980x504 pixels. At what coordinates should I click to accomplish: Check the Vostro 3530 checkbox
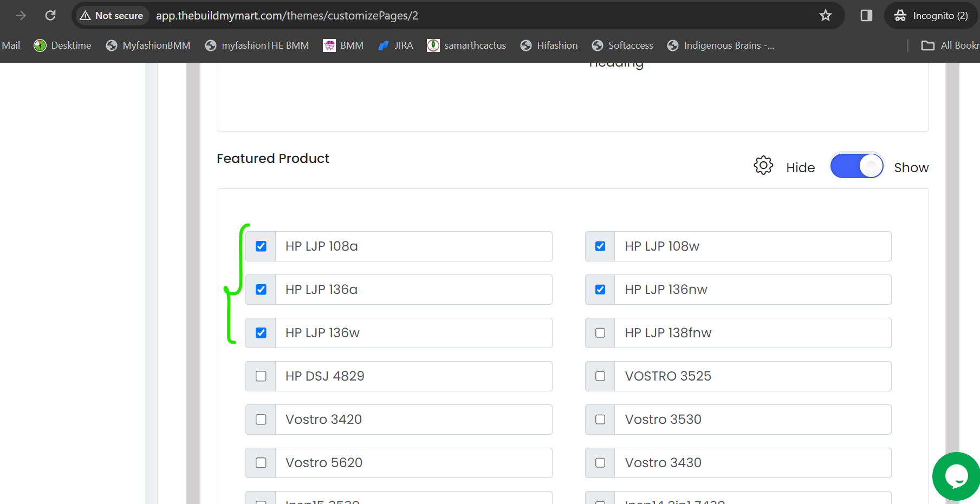[x=600, y=420]
